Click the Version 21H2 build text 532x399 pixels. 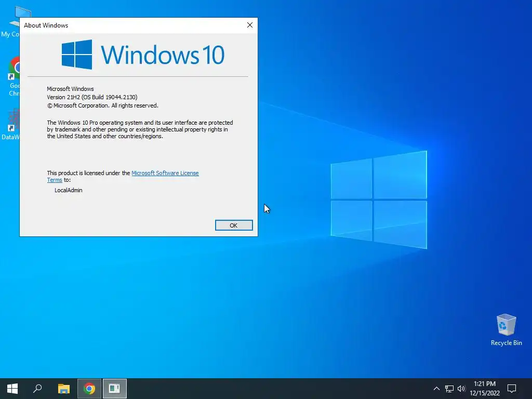click(x=92, y=97)
